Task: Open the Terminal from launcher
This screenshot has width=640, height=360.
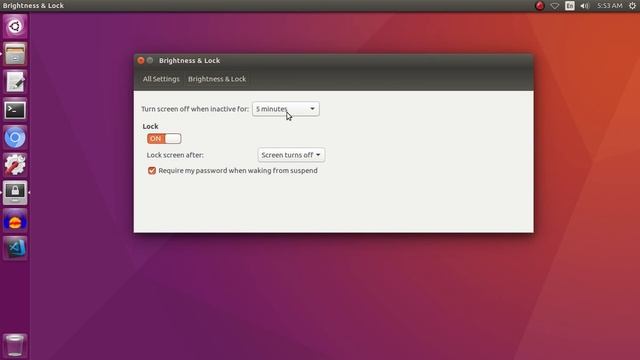Action: click(x=15, y=110)
